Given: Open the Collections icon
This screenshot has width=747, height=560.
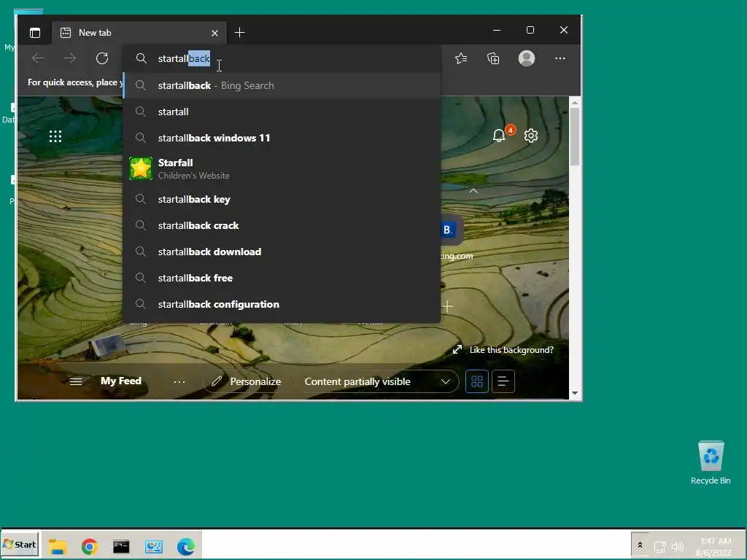Looking at the screenshot, I should click(493, 58).
